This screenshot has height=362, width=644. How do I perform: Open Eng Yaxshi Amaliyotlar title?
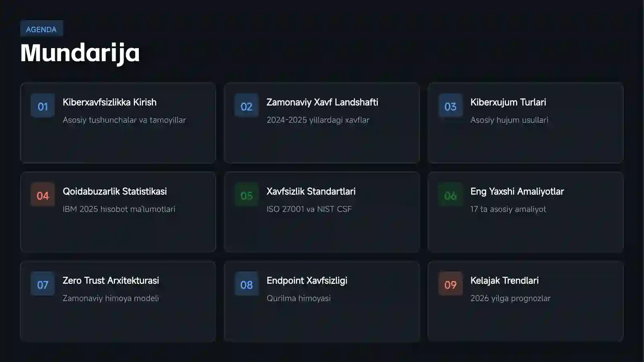tap(517, 191)
